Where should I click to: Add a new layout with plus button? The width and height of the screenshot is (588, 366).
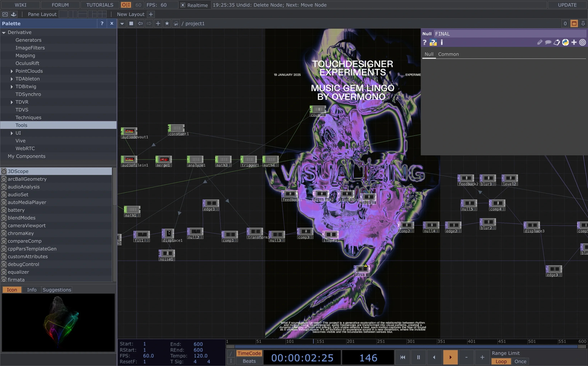[x=151, y=14]
